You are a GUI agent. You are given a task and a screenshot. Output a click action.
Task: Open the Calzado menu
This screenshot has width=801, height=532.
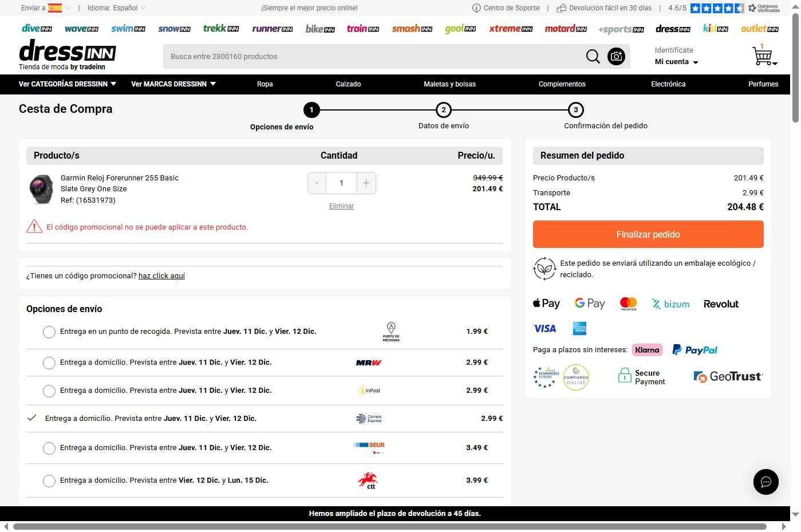tap(348, 84)
